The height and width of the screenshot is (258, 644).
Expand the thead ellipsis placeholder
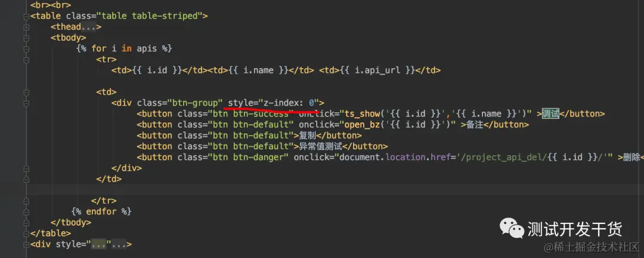coord(88,27)
